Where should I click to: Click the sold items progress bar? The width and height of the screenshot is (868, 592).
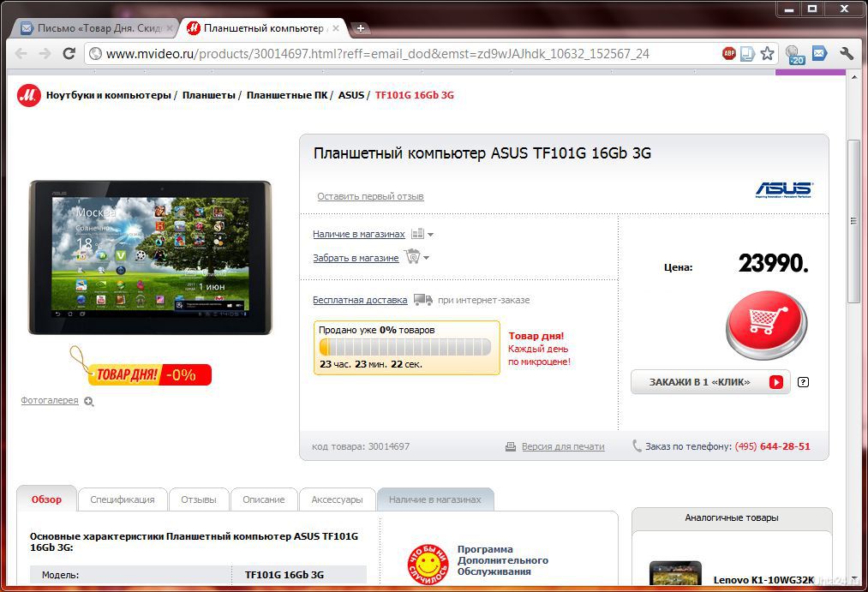(x=405, y=347)
